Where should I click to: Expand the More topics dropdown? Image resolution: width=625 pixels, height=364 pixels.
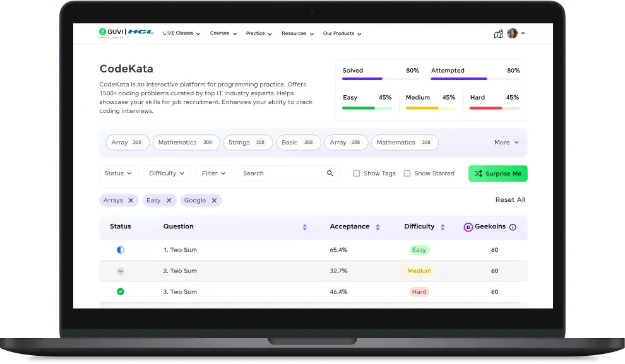point(506,142)
